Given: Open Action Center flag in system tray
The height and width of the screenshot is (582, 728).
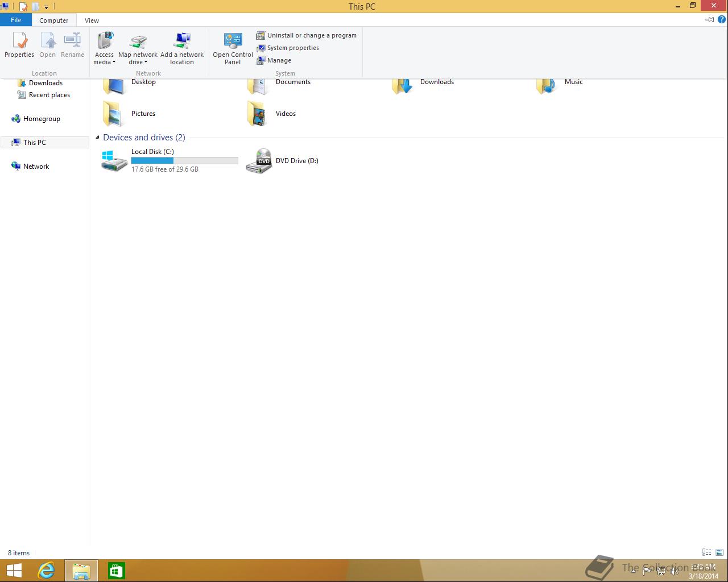Looking at the screenshot, I should pyautogui.click(x=647, y=571).
